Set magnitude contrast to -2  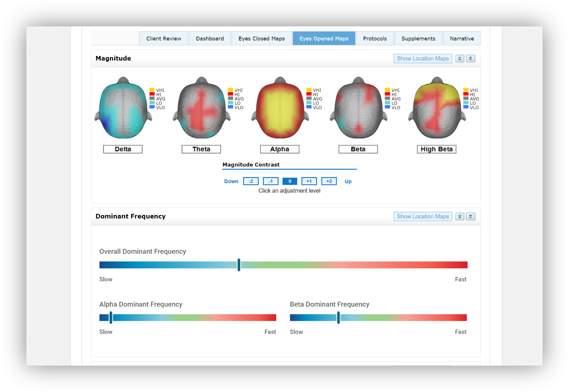(x=251, y=181)
